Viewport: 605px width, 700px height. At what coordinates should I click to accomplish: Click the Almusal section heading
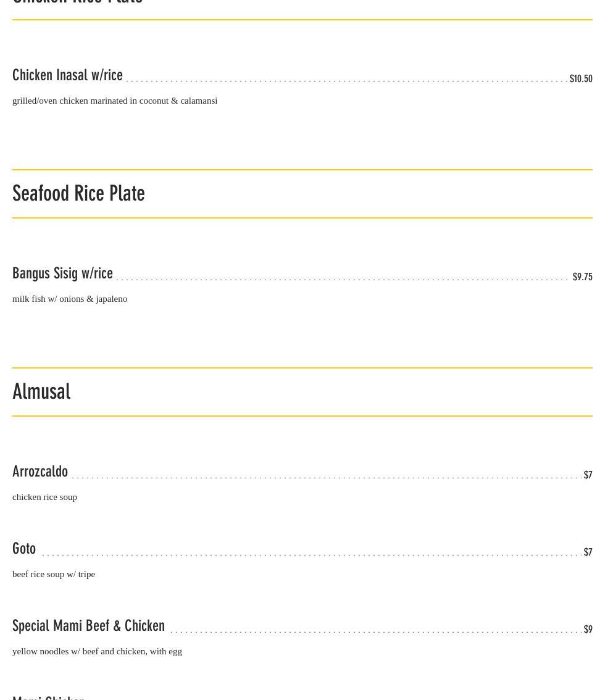[41, 391]
